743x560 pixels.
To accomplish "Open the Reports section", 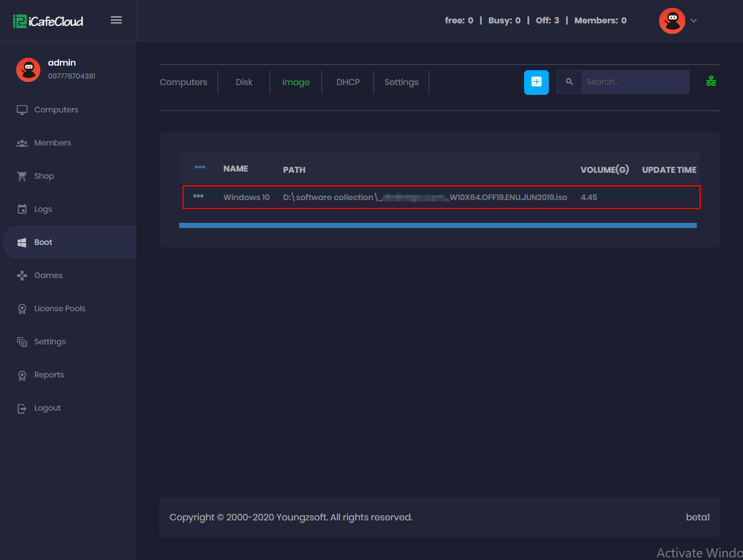I will pos(48,374).
